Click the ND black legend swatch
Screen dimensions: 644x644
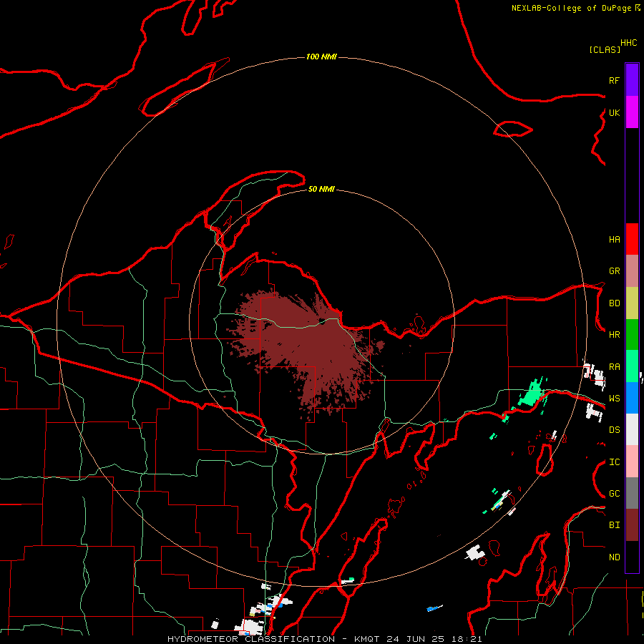[x=632, y=557]
